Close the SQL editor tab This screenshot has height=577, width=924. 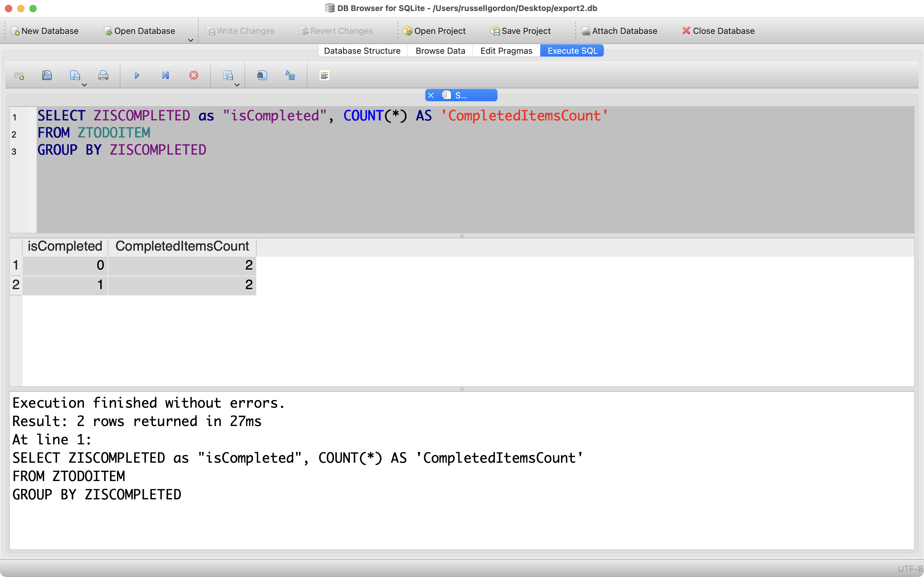pyautogui.click(x=431, y=95)
